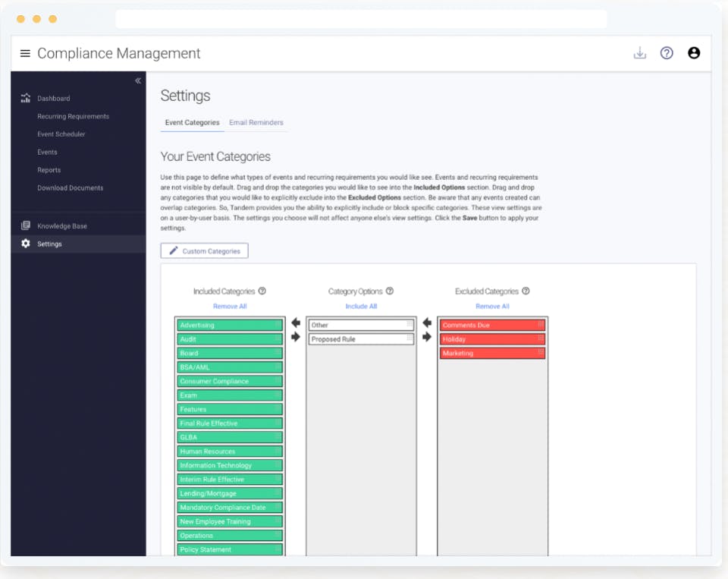
Task: Open the hamburger navigation menu
Action: point(25,53)
